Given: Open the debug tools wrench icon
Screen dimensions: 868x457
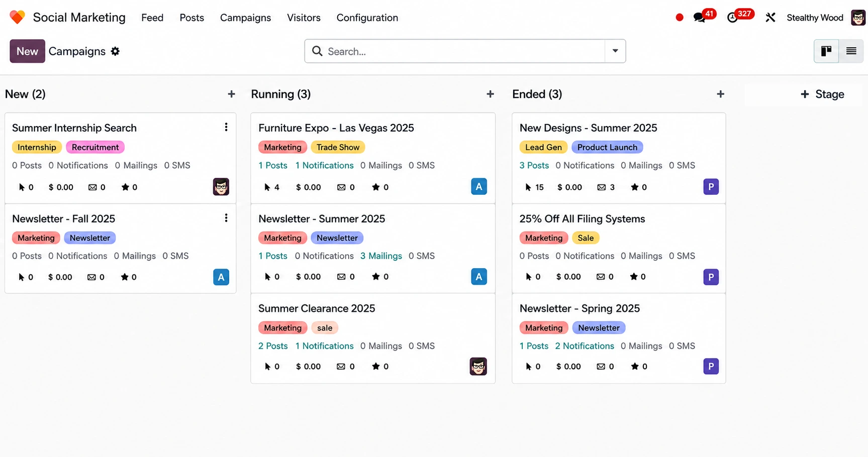Looking at the screenshot, I should (x=770, y=18).
